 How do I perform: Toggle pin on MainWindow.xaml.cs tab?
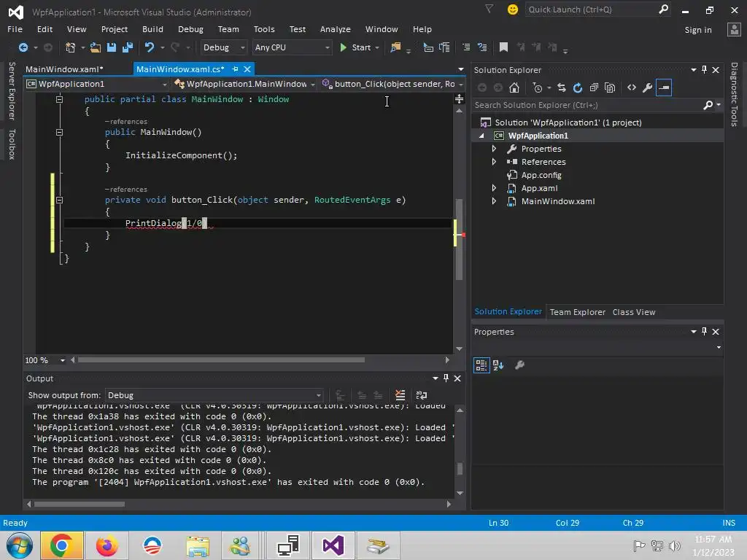tap(235, 69)
